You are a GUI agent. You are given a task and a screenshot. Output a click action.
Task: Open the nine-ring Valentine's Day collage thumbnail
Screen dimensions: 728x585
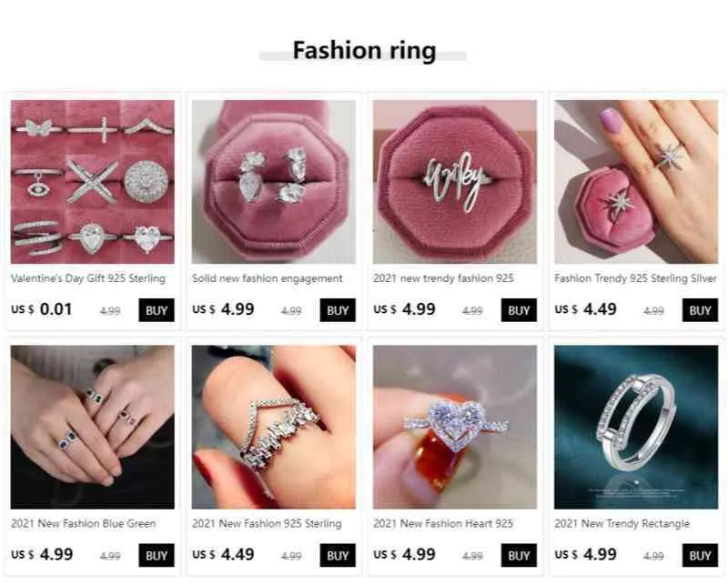tap(93, 182)
